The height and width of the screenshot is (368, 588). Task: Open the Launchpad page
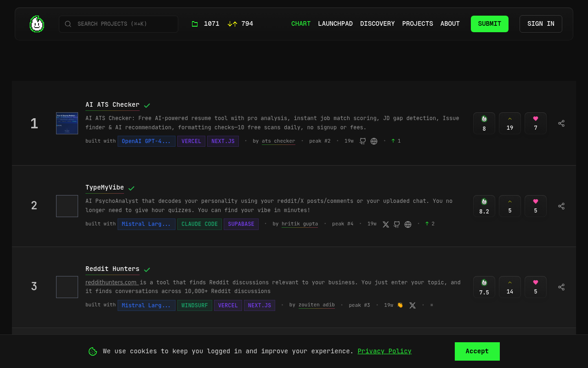click(335, 24)
